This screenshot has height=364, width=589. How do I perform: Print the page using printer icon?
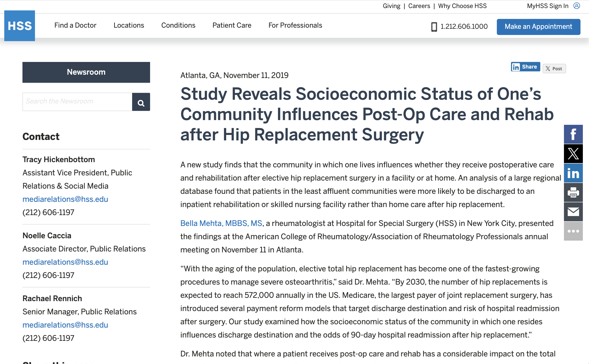(x=573, y=193)
